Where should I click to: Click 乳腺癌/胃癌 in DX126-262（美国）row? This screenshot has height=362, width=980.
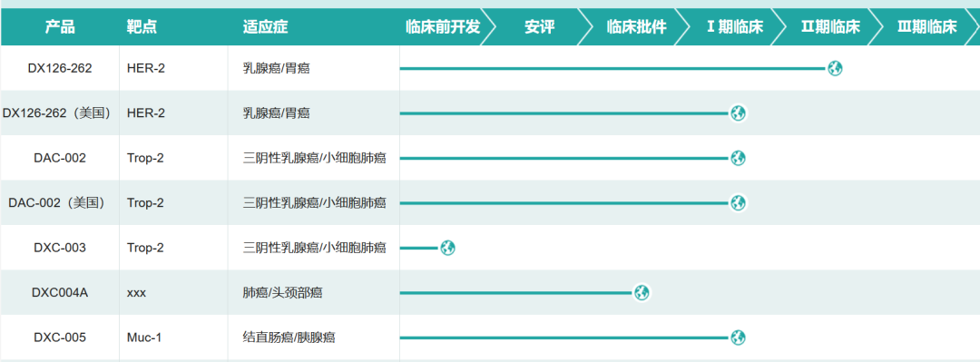pyautogui.click(x=276, y=113)
